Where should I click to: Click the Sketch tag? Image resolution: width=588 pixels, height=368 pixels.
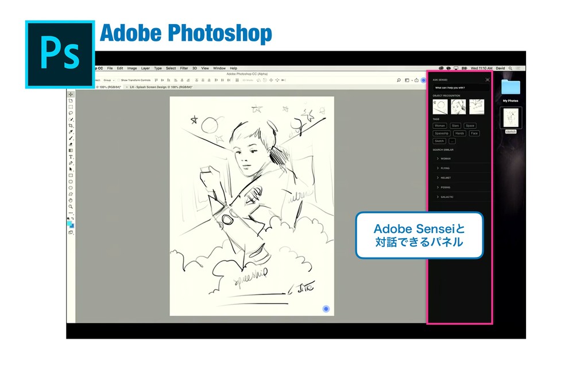click(439, 141)
